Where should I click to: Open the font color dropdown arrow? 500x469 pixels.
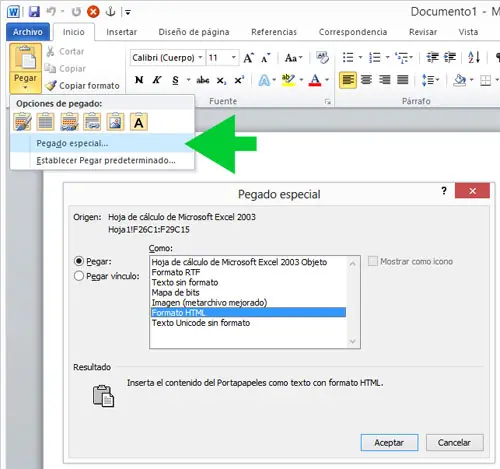(327, 80)
